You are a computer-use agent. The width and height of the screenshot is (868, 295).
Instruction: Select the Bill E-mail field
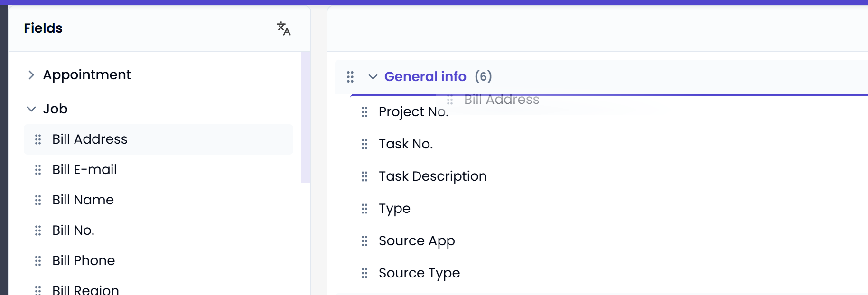159,170
